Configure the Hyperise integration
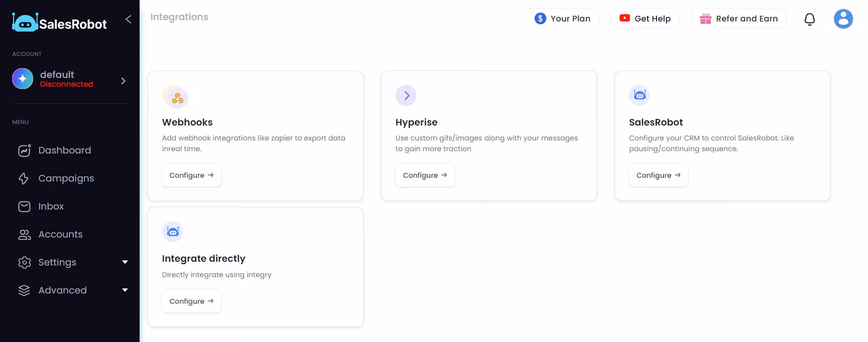This screenshot has width=868, height=342. click(x=425, y=175)
